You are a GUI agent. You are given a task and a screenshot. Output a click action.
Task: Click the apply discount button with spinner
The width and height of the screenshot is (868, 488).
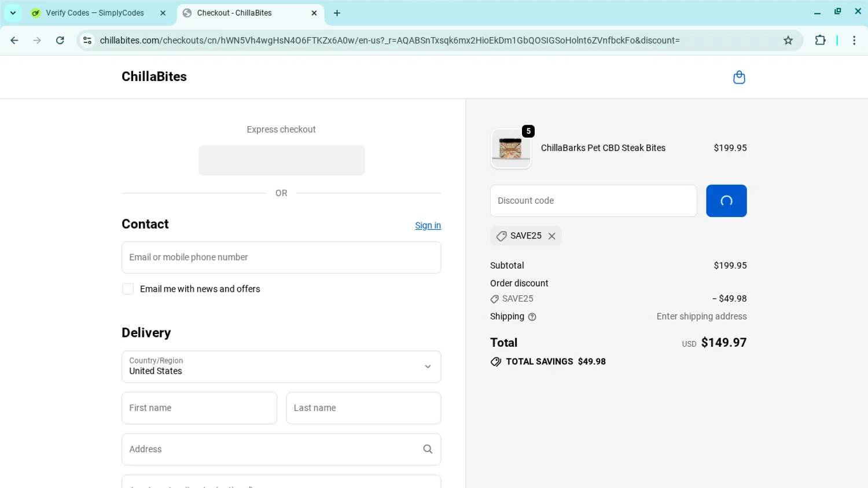(726, 201)
